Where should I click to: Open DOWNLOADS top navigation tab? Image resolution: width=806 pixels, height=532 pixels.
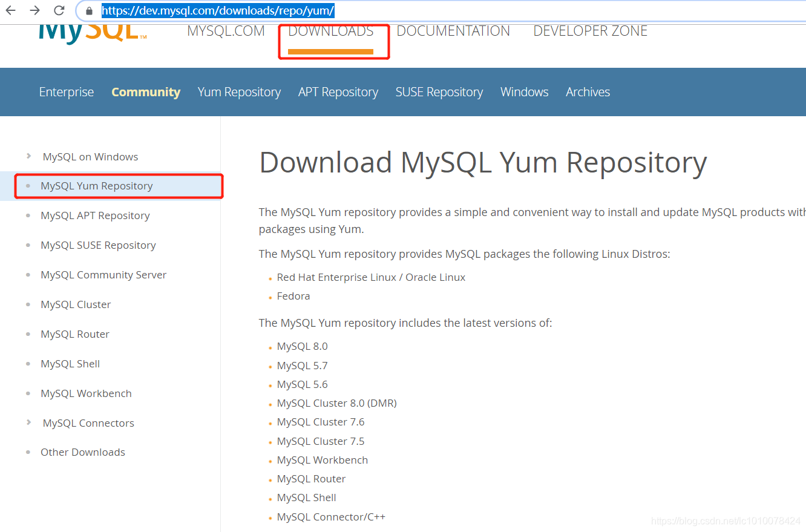coord(331,31)
